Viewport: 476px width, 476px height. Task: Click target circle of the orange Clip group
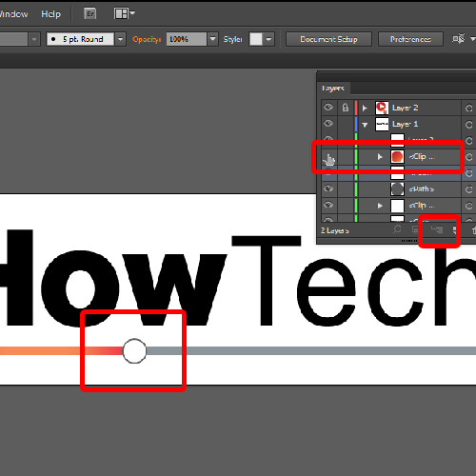(x=469, y=157)
